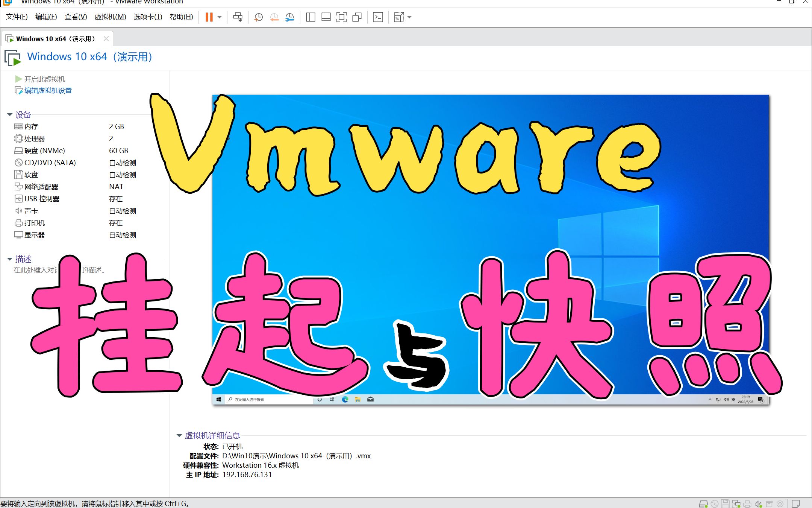Collapse the 描述 section
The height and width of the screenshot is (508, 812).
pos(10,259)
